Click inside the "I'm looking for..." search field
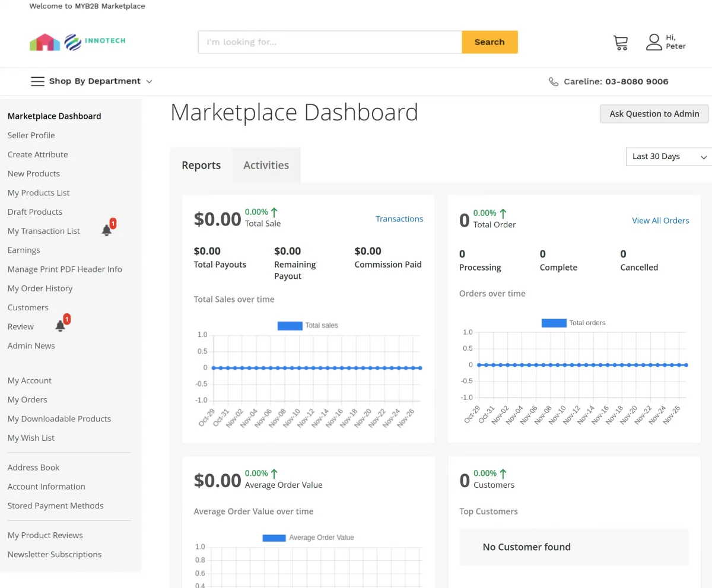 [329, 42]
